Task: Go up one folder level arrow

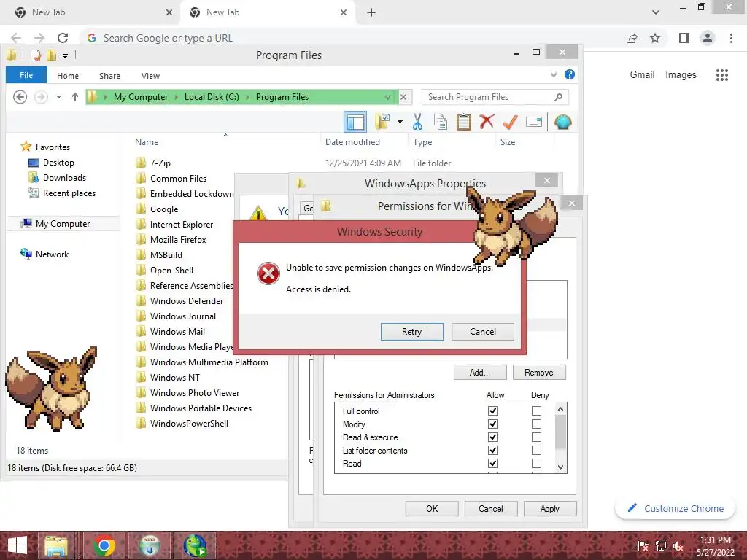Action: pos(75,97)
